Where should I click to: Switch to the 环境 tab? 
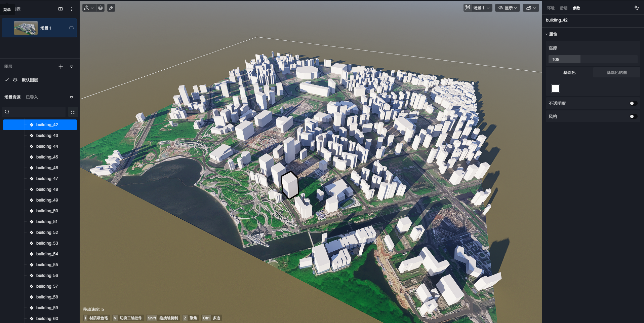pos(551,8)
